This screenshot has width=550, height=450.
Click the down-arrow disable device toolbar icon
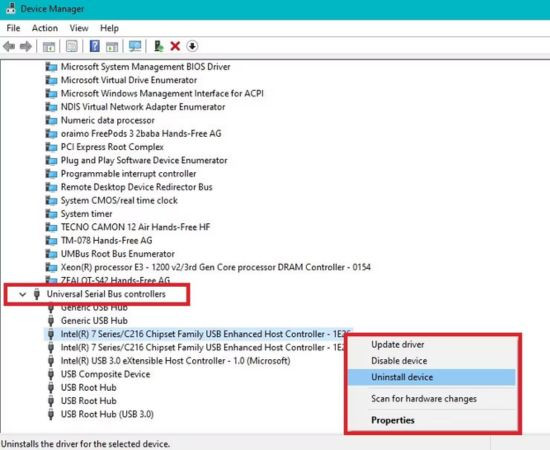(x=192, y=46)
